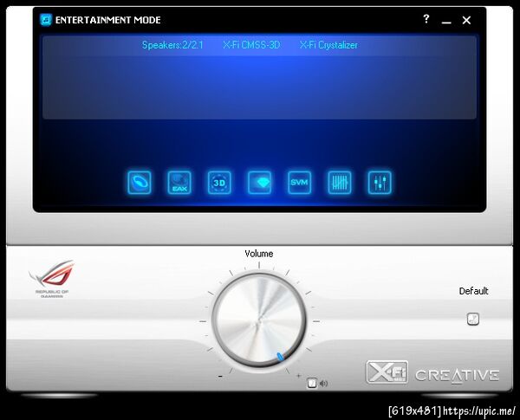Image resolution: width=520 pixels, height=420 pixels.
Task: Open help with the question mark
Action: tap(426, 19)
